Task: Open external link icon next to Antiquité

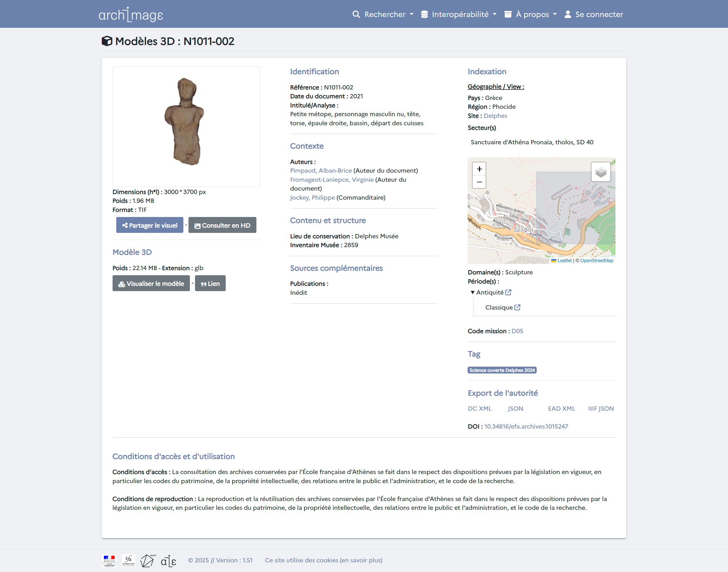Action: (x=508, y=292)
